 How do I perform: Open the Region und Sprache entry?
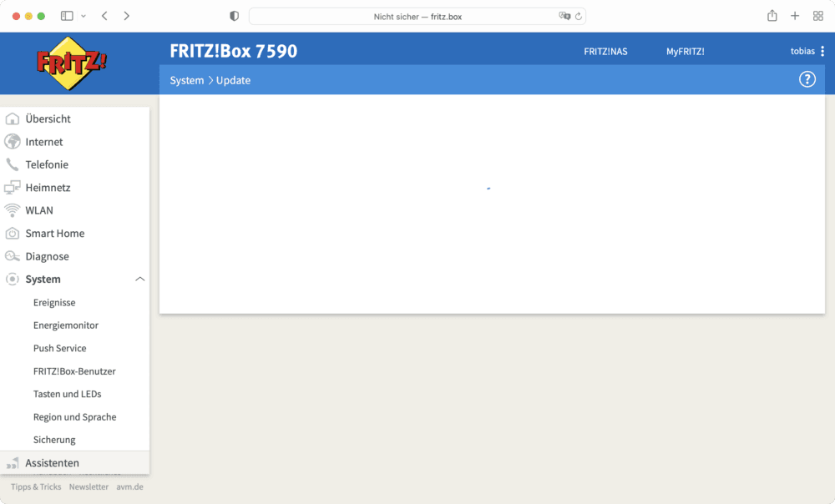coord(74,416)
